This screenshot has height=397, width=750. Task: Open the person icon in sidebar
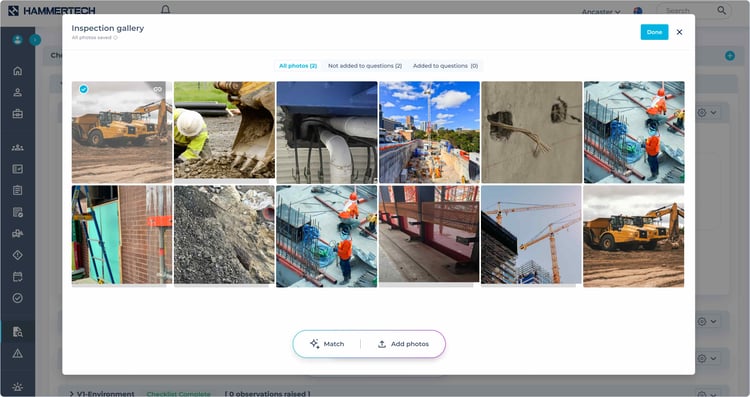(x=18, y=92)
